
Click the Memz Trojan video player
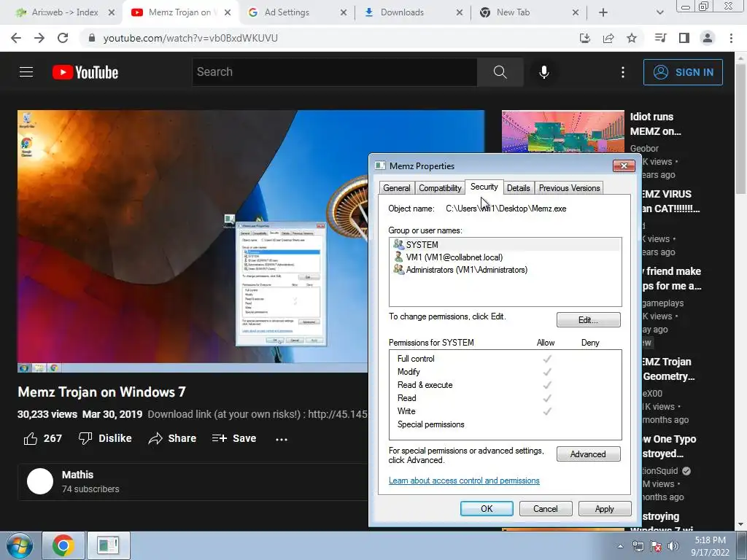193,241
